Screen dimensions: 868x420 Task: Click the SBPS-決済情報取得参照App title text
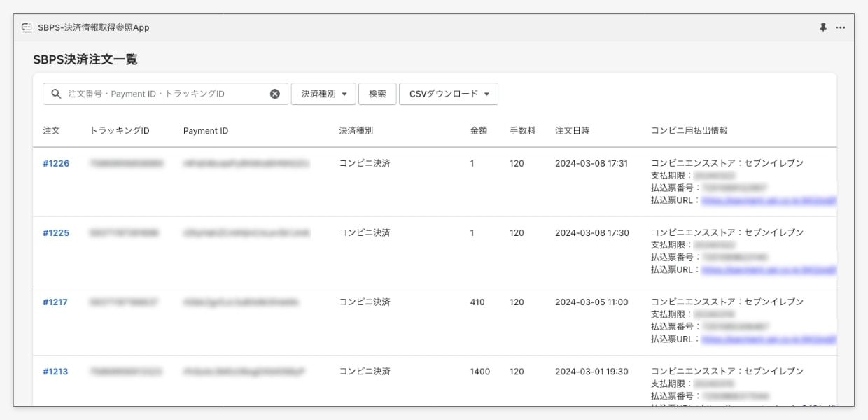[x=94, y=27]
